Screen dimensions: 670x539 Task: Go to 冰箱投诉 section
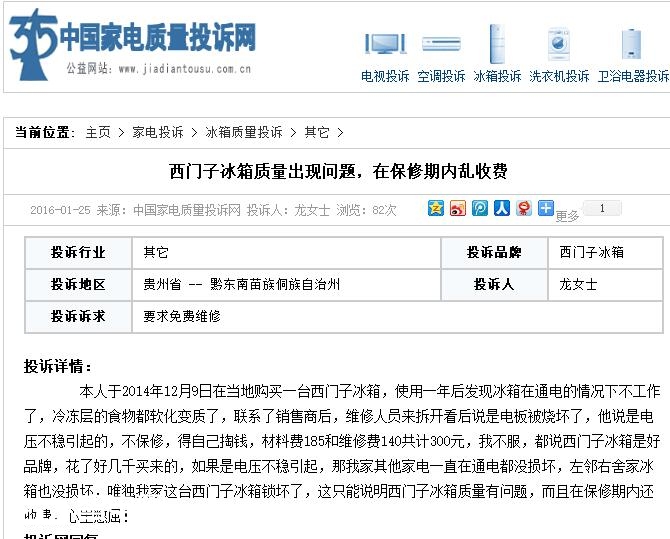(x=497, y=76)
